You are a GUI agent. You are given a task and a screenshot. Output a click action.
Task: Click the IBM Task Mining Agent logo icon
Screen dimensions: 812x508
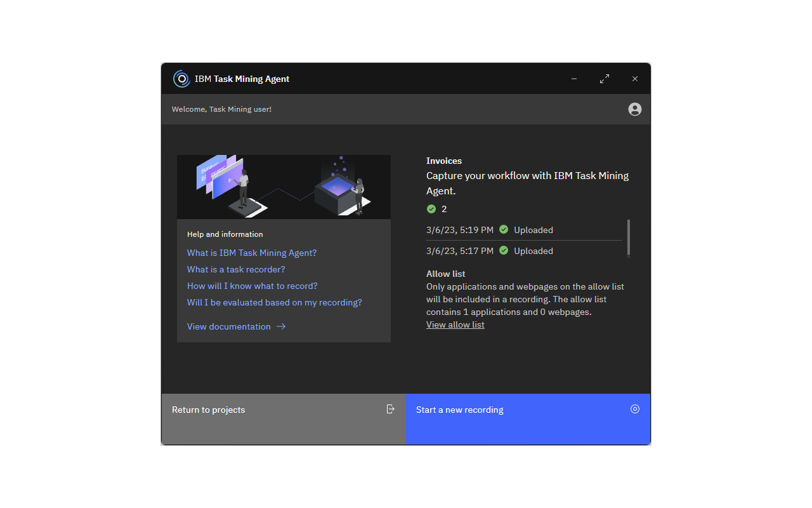click(181, 79)
